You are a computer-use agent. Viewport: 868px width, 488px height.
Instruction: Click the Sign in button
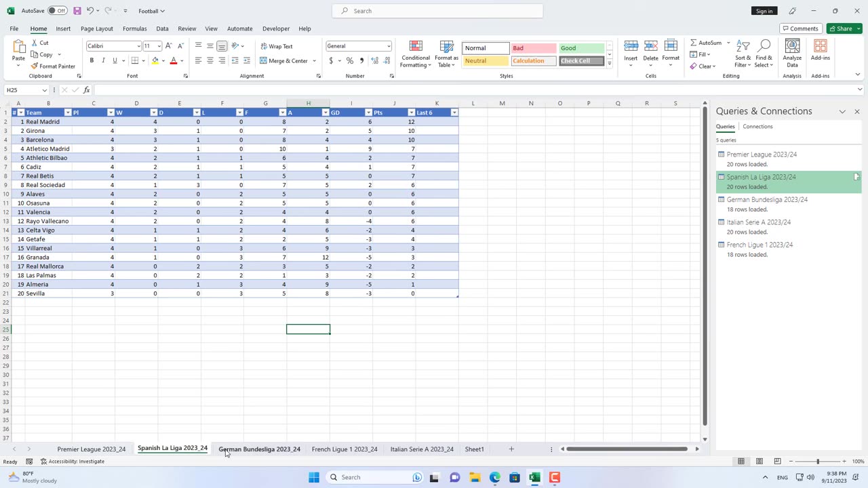[764, 11]
